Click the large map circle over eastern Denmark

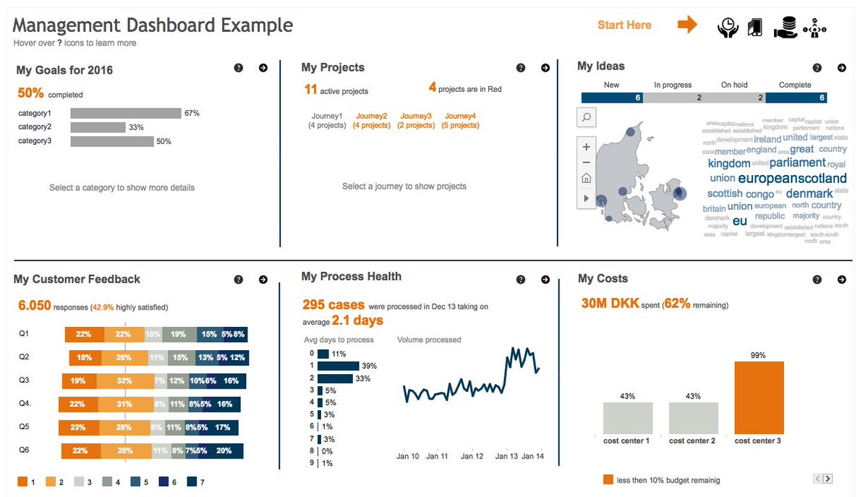click(x=678, y=193)
